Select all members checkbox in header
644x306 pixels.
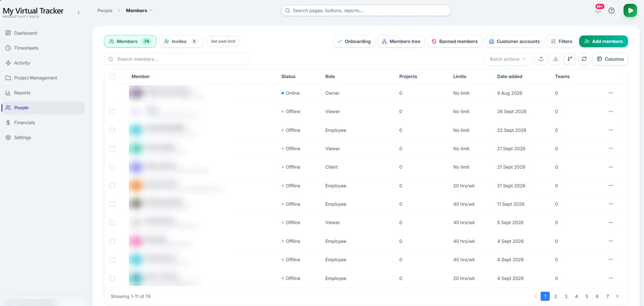pyautogui.click(x=112, y=76)
